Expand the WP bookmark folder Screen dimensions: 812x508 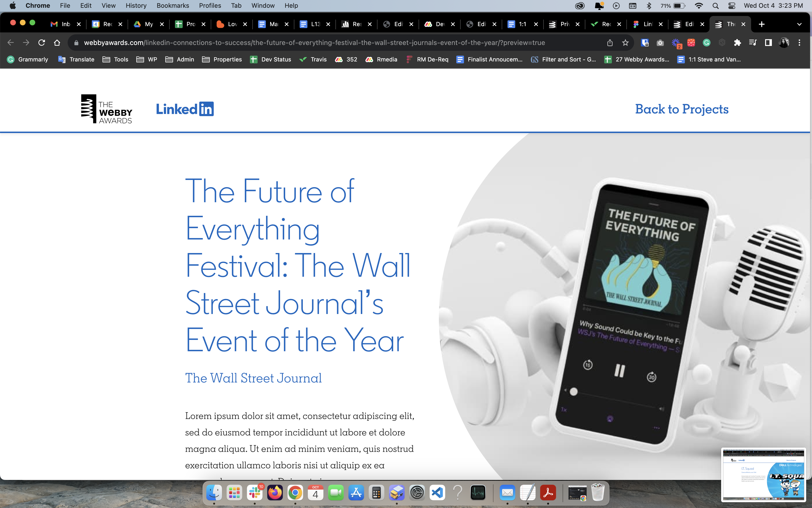147,60
